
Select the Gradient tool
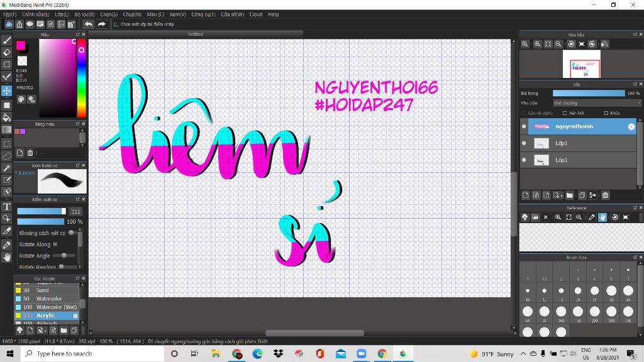coord(6,129)
